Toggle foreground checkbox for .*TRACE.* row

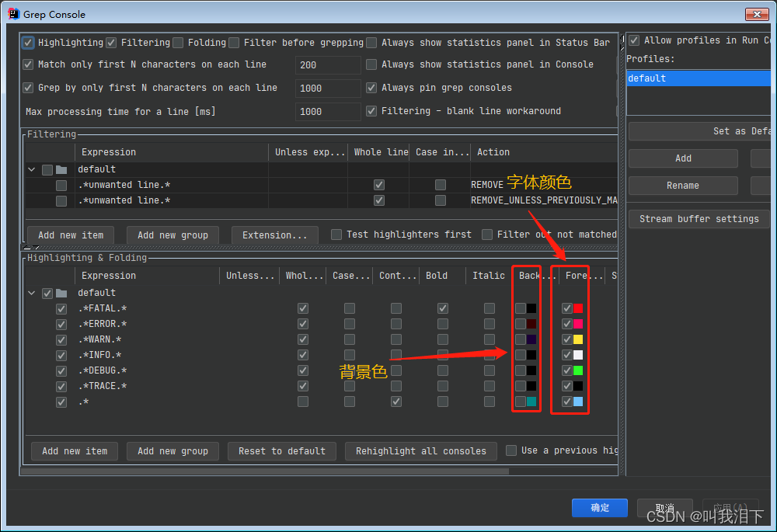click(x=567, y=386)
